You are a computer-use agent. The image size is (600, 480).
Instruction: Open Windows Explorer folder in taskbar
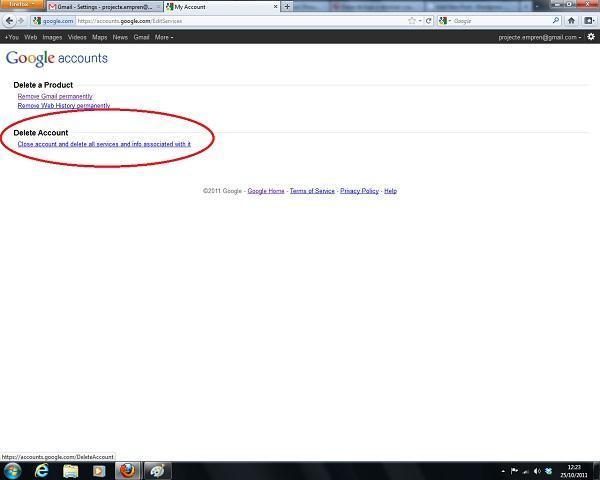click(71, 470)
